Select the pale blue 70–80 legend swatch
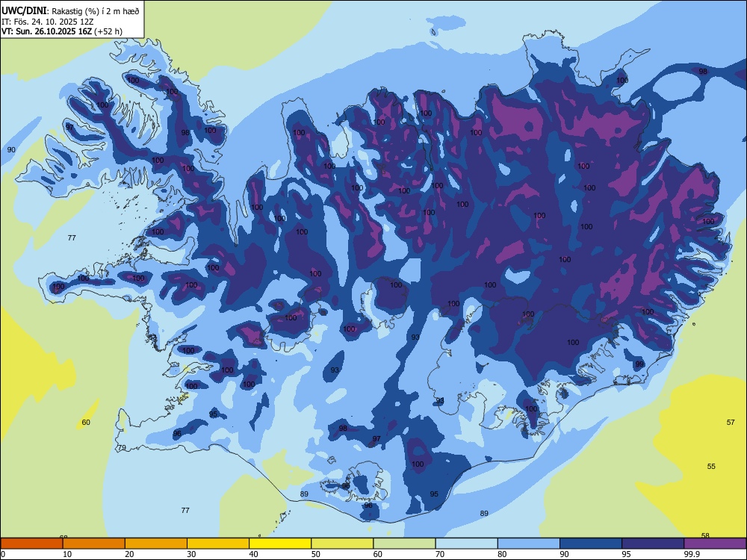The width and height of the screenshot is (747, 560). pyautogui.click(x=467, y=544)
